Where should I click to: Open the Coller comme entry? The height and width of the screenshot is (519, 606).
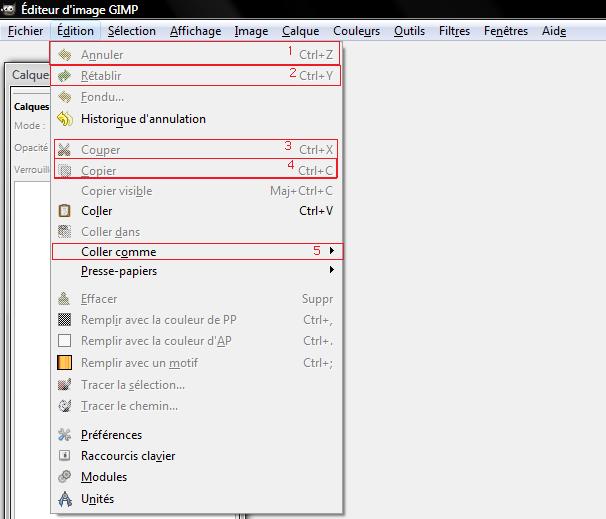click(197, 252)
